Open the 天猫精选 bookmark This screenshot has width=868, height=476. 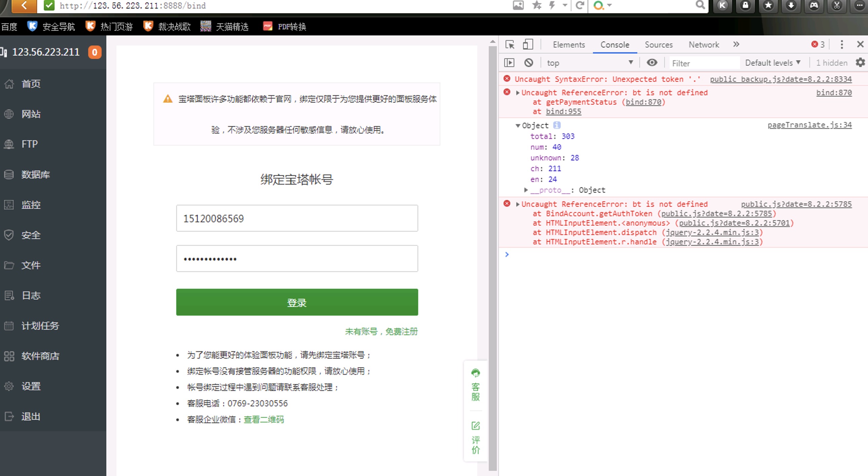tap(225, 26)
